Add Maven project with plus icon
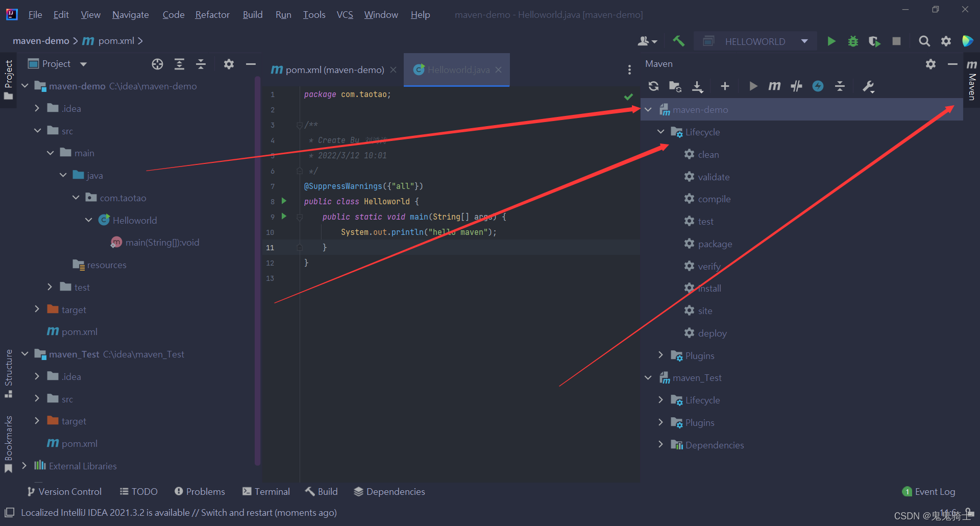Screen dimensions: 980x526 coord(725,86)
